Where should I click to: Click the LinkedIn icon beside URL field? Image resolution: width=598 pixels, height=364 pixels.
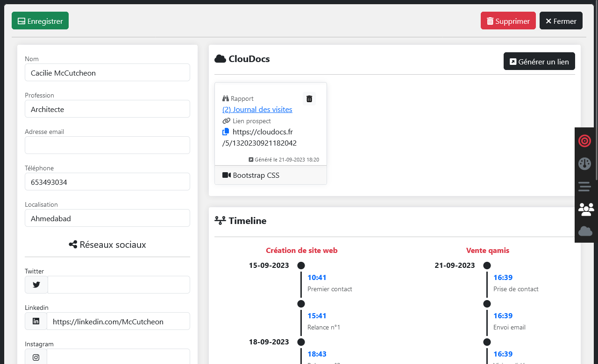(36, 321)
